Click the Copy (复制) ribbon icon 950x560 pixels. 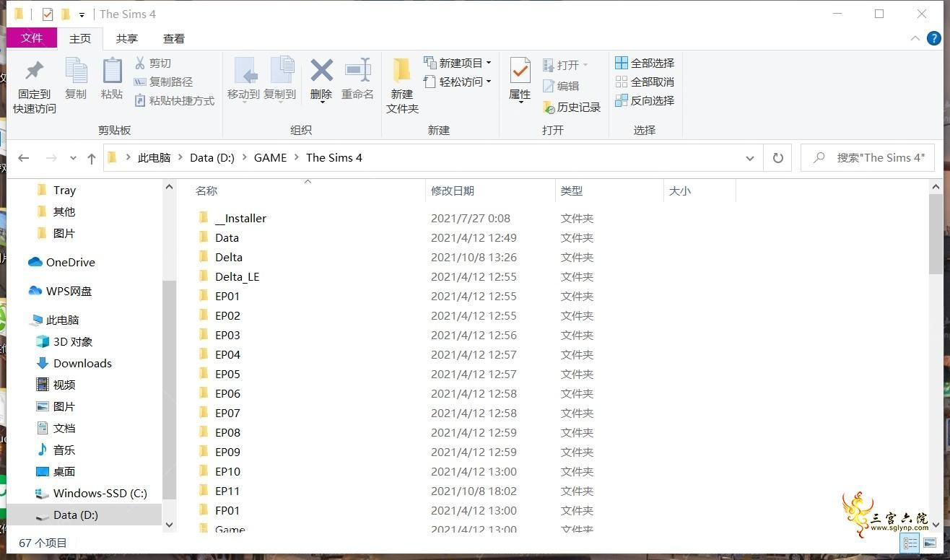[x=76, y=71]
